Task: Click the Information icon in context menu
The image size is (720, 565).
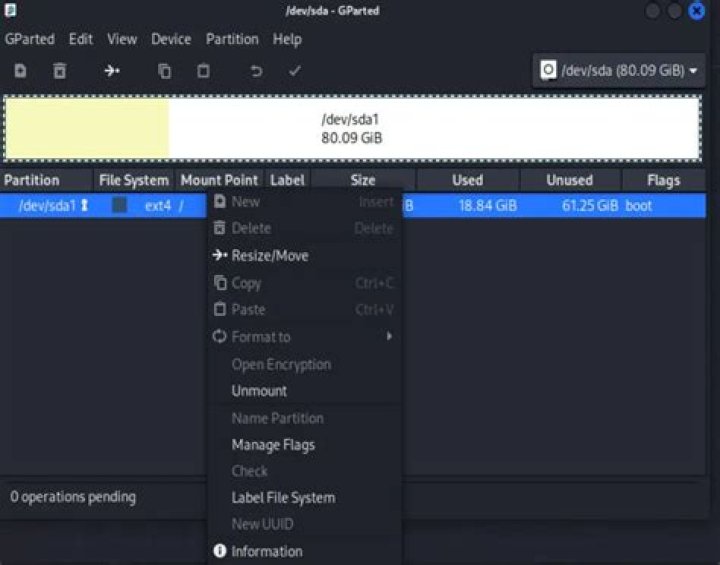Action: (219, 550)
